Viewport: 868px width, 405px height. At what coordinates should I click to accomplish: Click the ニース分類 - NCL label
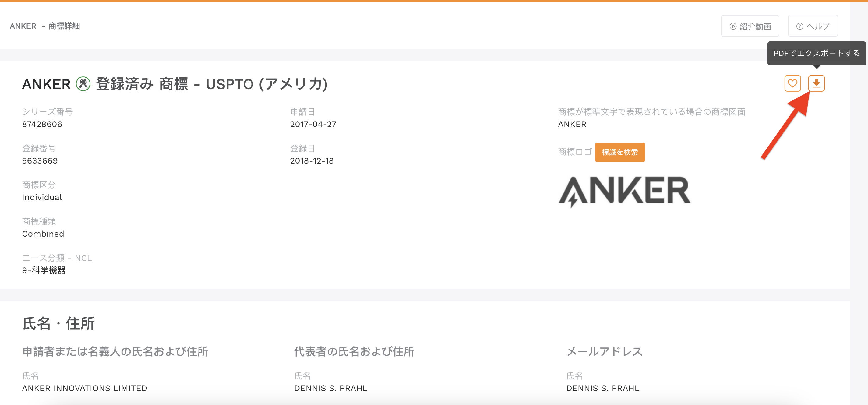point(57,258)
